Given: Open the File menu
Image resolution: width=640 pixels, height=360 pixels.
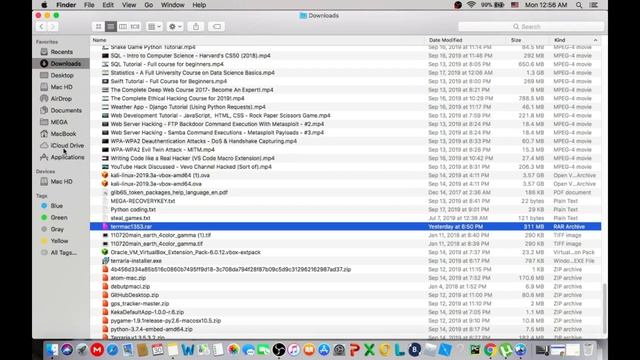Looking at the screenshot, I should coord(89,5).
